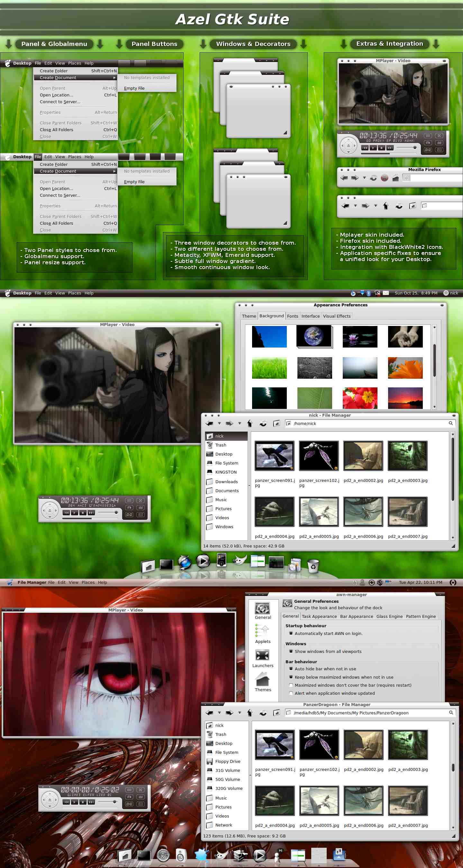Viewport: 463px width, 868px height.
Task: Click Sun Oct 25 clock on panel
Action: pyautogui.click(x=416, y=293)
